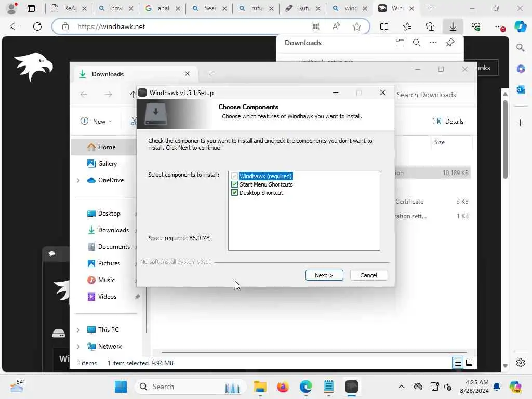The height and width of the screenshot is (399, 532).
Task: Open more options in Downloads panel
Action: pos(433,43)
